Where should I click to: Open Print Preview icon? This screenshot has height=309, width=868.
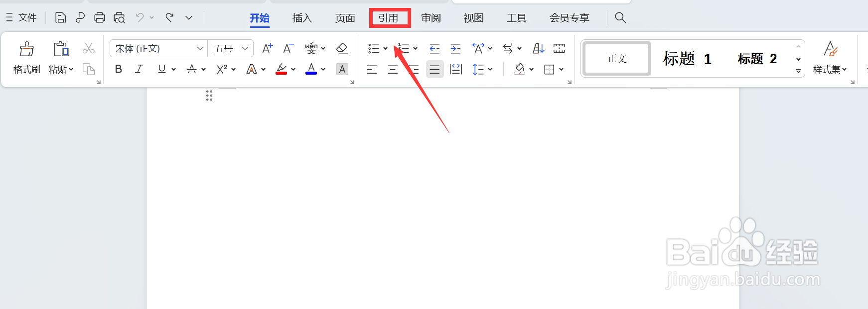(119, 18)
